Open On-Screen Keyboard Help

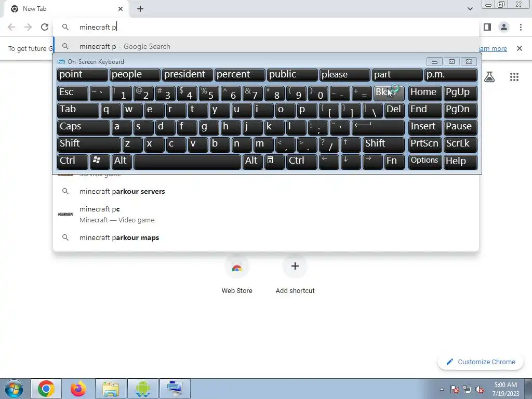pos(460,162)
